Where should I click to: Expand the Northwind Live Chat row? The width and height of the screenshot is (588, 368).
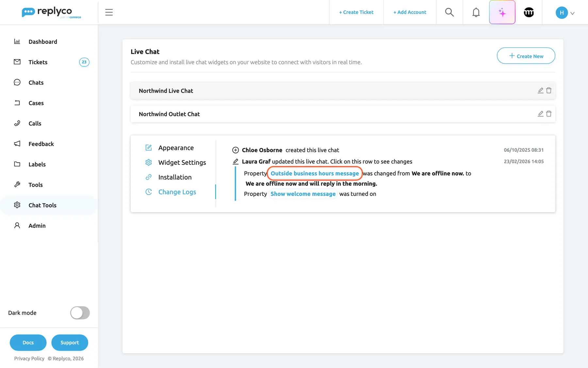(x=343, y=91)
